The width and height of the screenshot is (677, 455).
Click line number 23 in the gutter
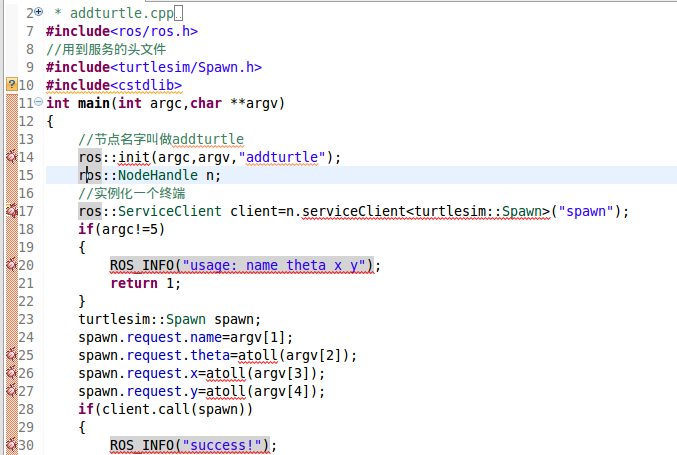(26, 319)
